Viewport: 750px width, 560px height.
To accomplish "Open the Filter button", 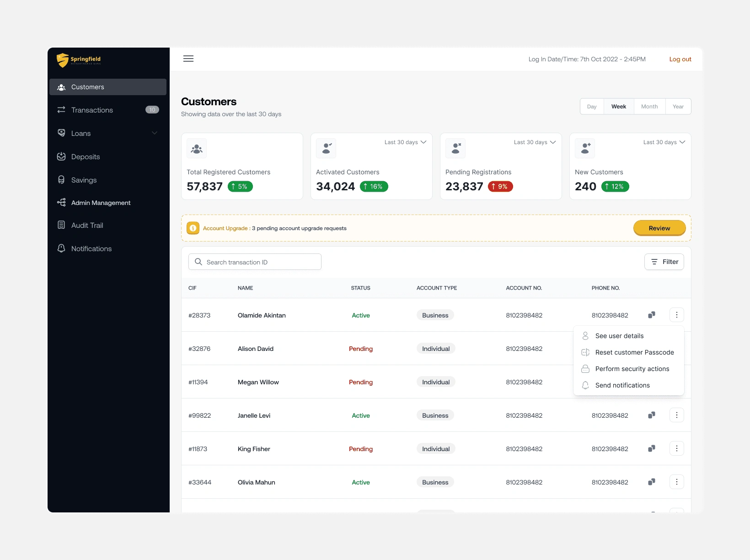I will [664, 262].
